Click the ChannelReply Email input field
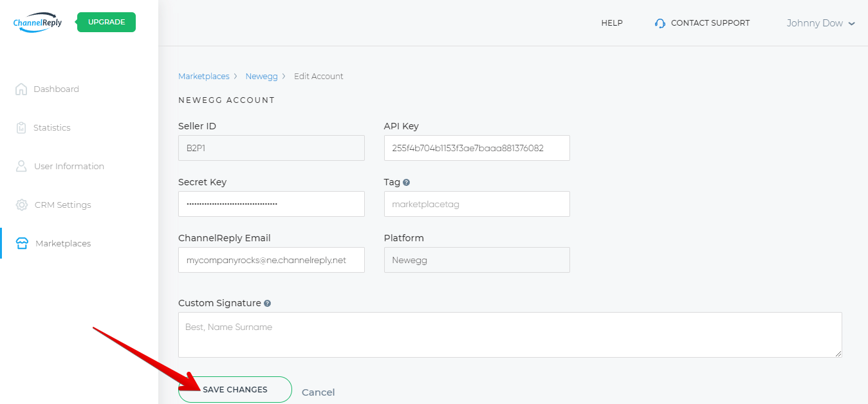The height and width of the screenshot is (404, 868). 271,260
